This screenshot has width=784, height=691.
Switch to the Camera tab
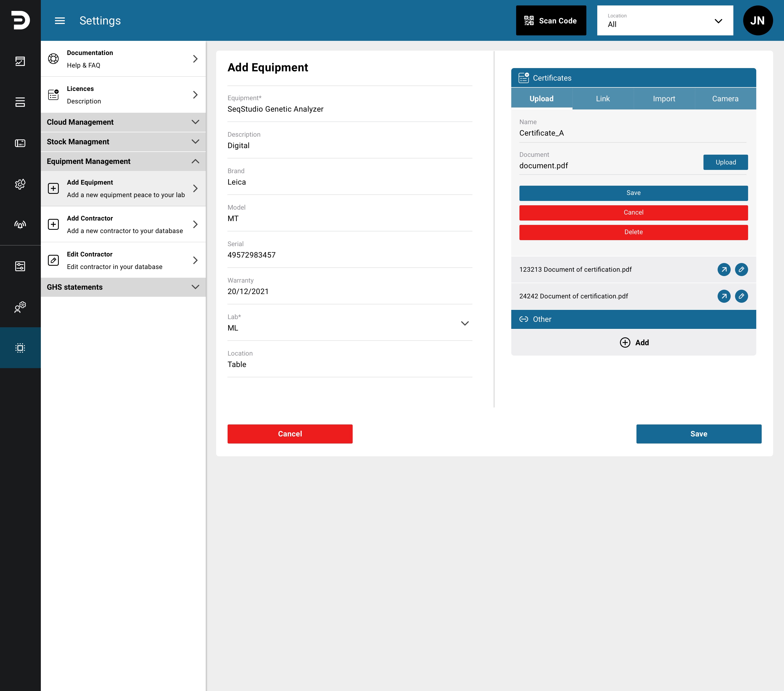pos(725,99)
